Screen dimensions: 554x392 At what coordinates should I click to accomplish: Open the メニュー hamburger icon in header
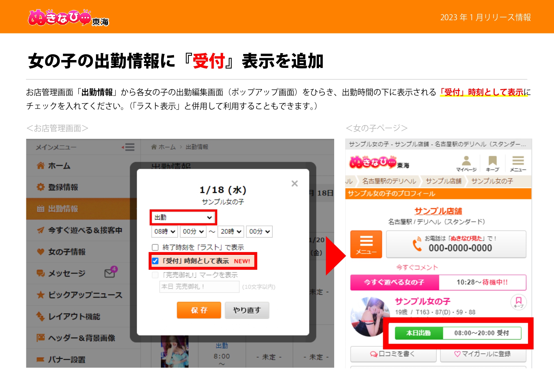point(518,164)
